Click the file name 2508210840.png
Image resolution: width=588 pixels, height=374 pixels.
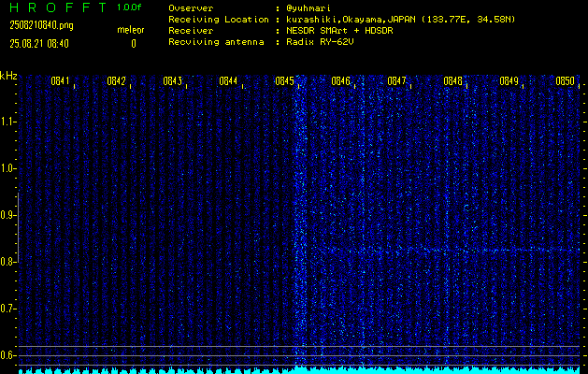coord(42,25)
